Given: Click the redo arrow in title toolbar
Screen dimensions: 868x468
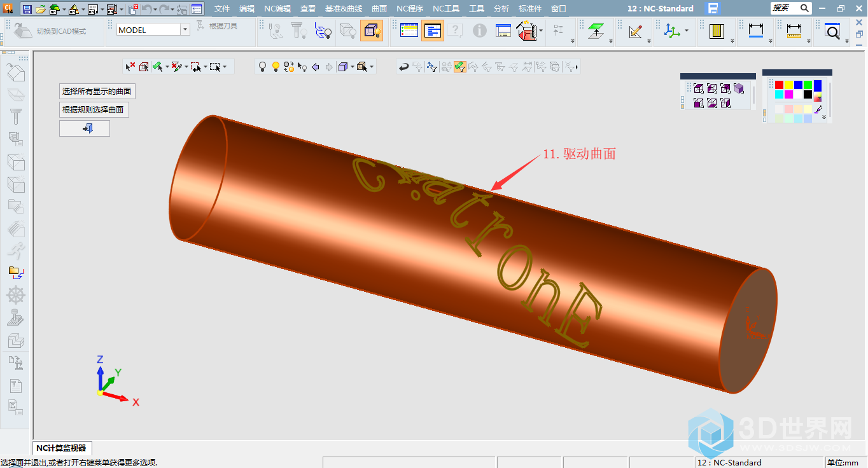Looking at the screenshot, I should [164, 9].
